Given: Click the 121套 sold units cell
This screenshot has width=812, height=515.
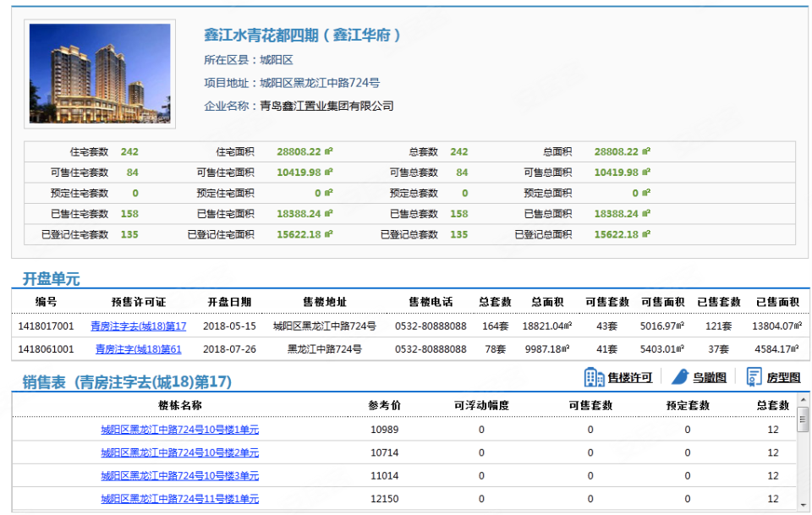Looking at the screenshot, I should coord(719,326).
